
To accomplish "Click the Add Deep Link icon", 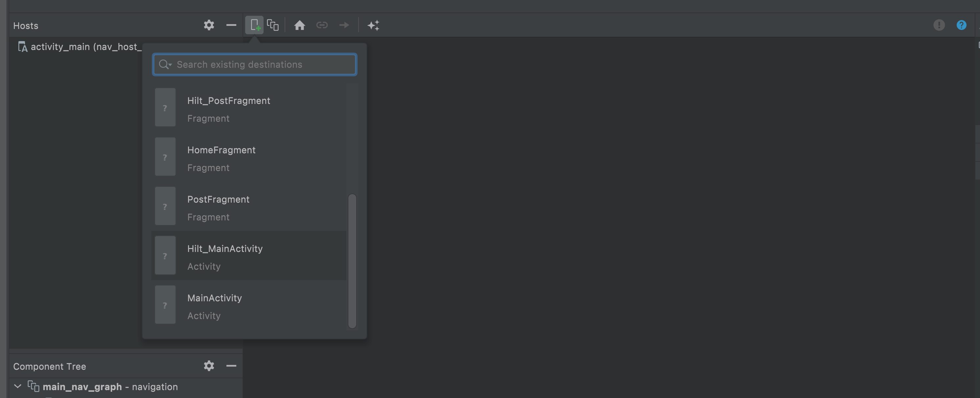I will click(322, 25).
